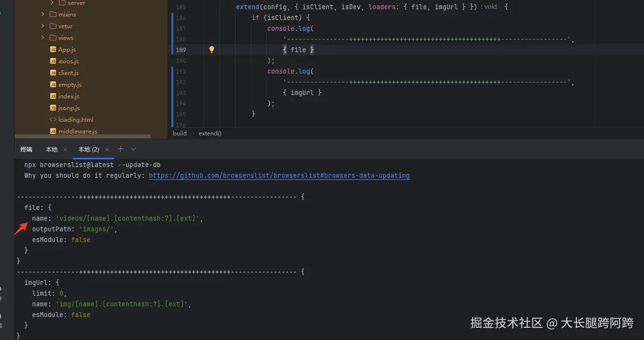Click the lightbulb quick-fix icon on line 189
Viewport: 644px width, 340px height.
point(212,50)
